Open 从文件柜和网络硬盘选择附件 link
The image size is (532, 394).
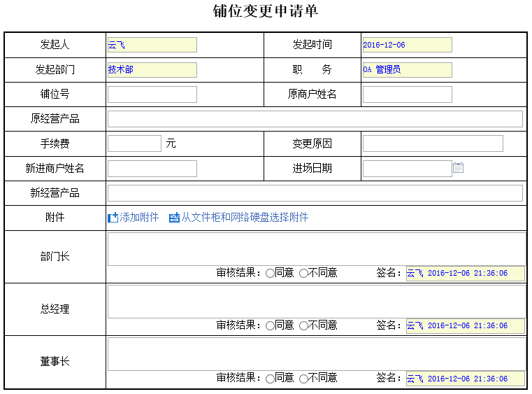[x=245, y=218]
